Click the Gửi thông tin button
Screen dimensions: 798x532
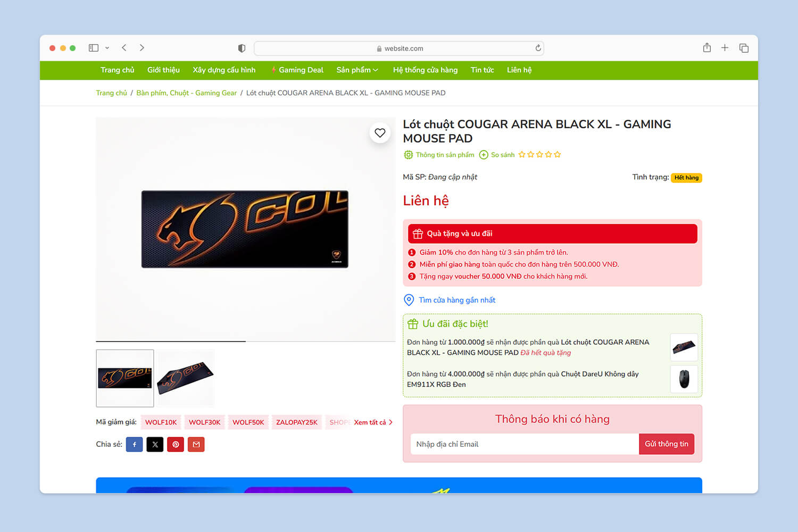tap(667, 444)
